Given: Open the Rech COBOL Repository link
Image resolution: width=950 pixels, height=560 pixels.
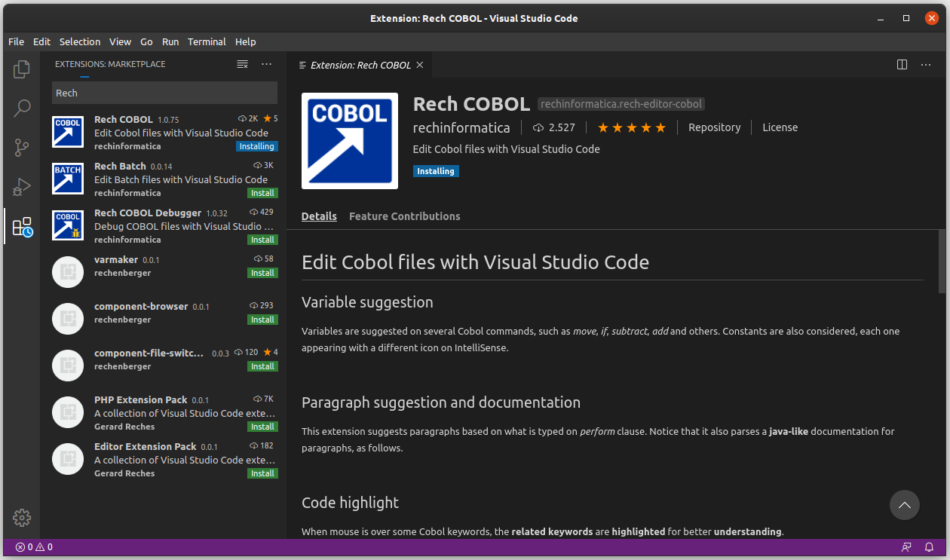Looking at the screenshot, I should 714,127.
